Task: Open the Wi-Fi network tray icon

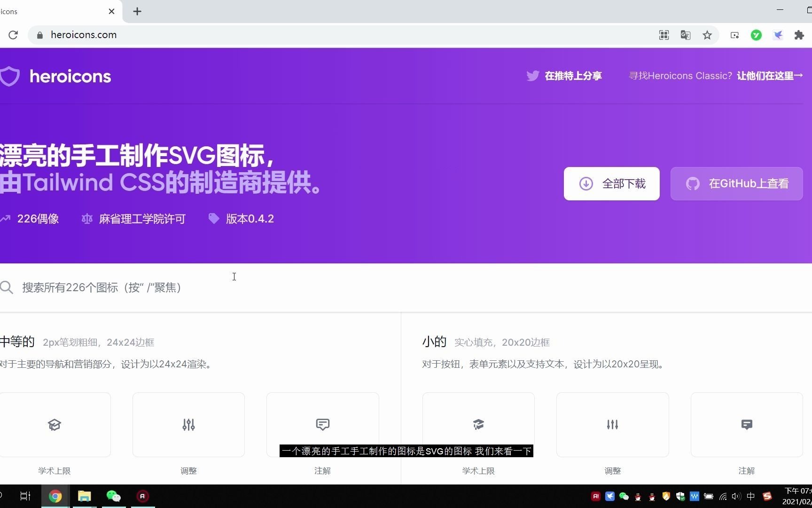Action: coord(723,496)
